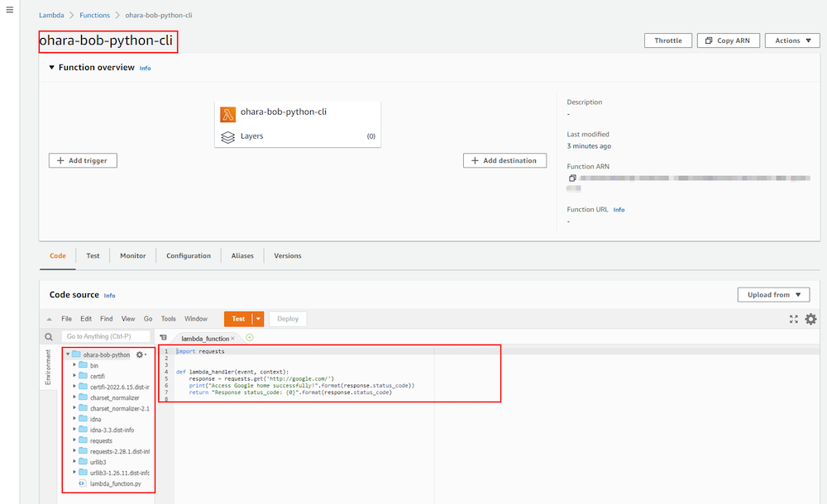This screenshot has height=504, width=827.
Task: Switch to the Configuration tab
Action: pyautogui.click(x=189, y=256)
